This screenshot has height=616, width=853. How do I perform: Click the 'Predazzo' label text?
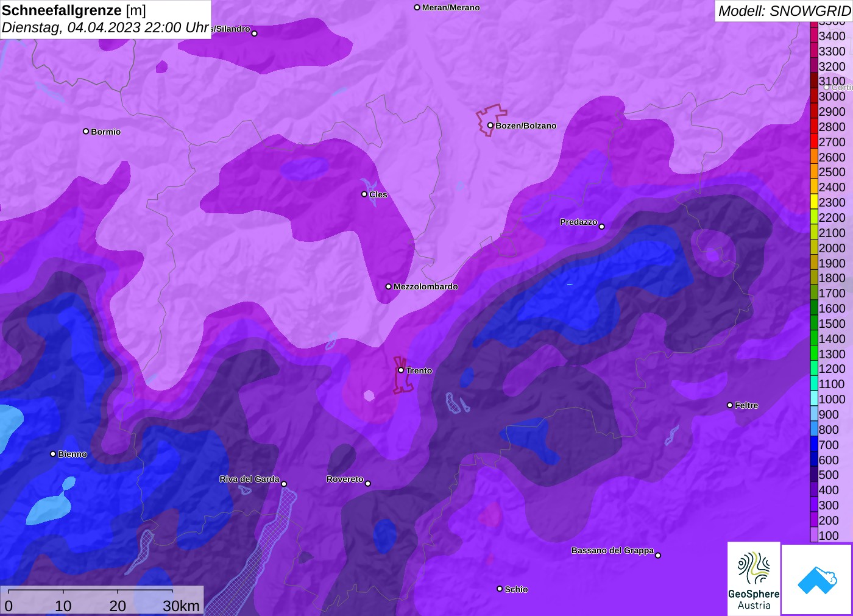(579, 222)
